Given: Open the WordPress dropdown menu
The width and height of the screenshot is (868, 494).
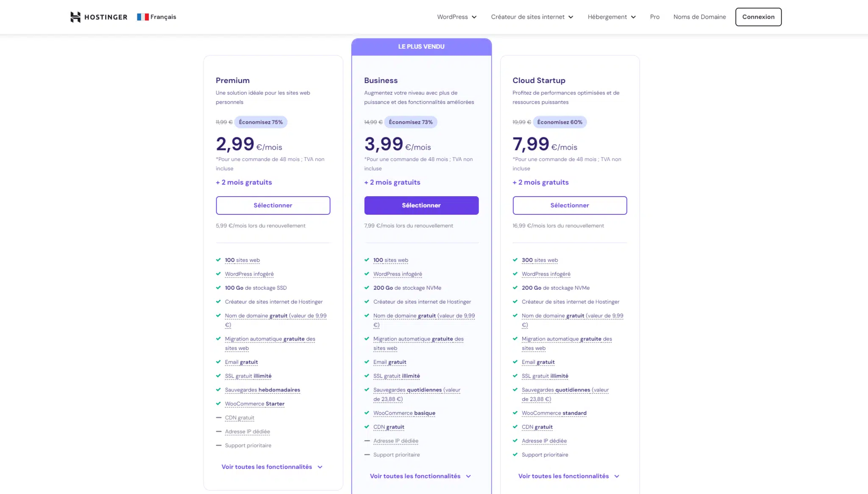Looking at the screenshot, I should pos(457,17).
